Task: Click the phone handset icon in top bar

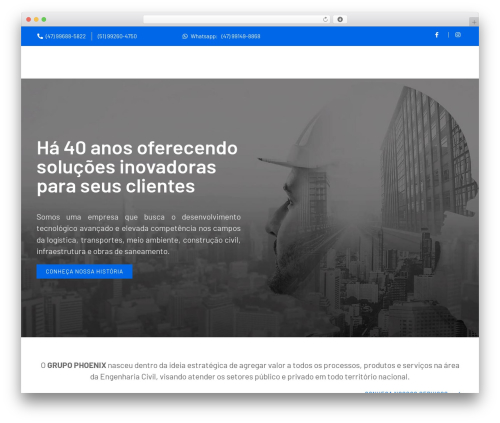Action: pos(40,36)
